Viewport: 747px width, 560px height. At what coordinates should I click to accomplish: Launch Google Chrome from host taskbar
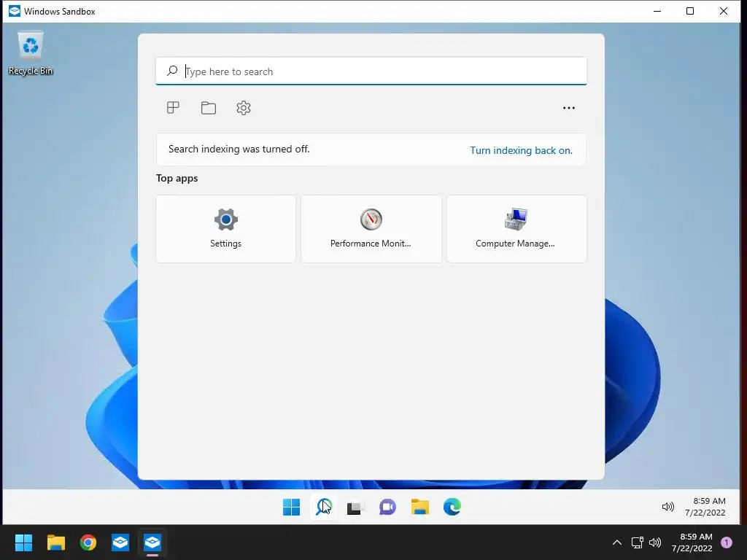click(88, 542)
